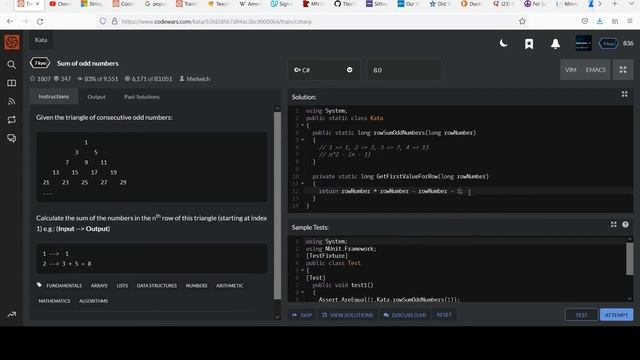Collapse Test class fold arrow in Sample Tests
Viewport: 640px width, 360px height.
302,270
